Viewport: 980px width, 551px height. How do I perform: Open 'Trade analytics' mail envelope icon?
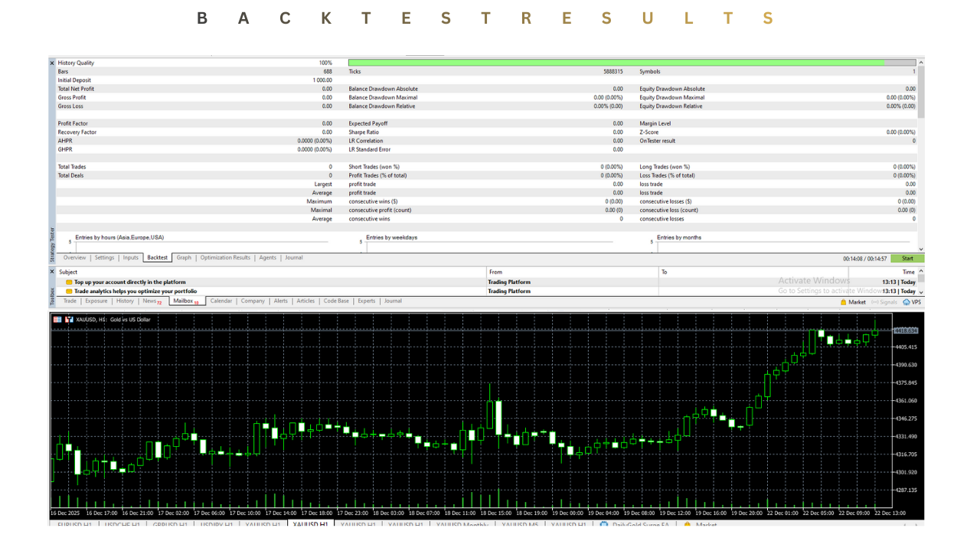69,292
